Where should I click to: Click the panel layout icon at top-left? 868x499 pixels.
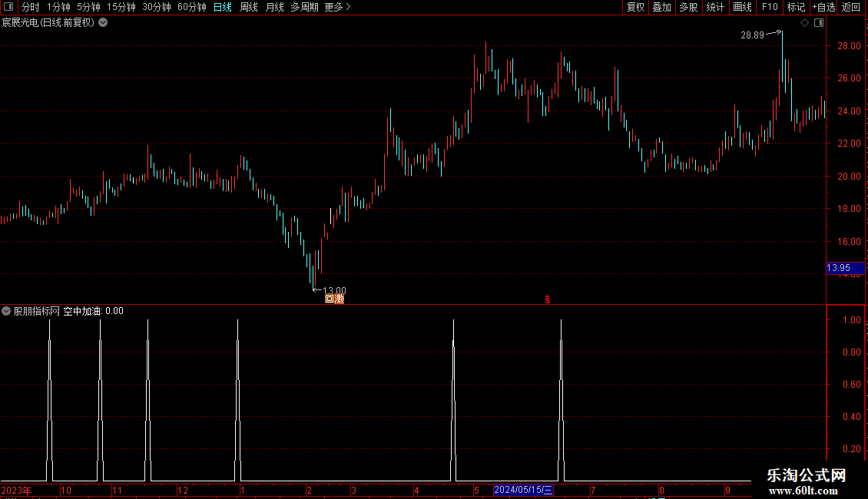point(8,7)
